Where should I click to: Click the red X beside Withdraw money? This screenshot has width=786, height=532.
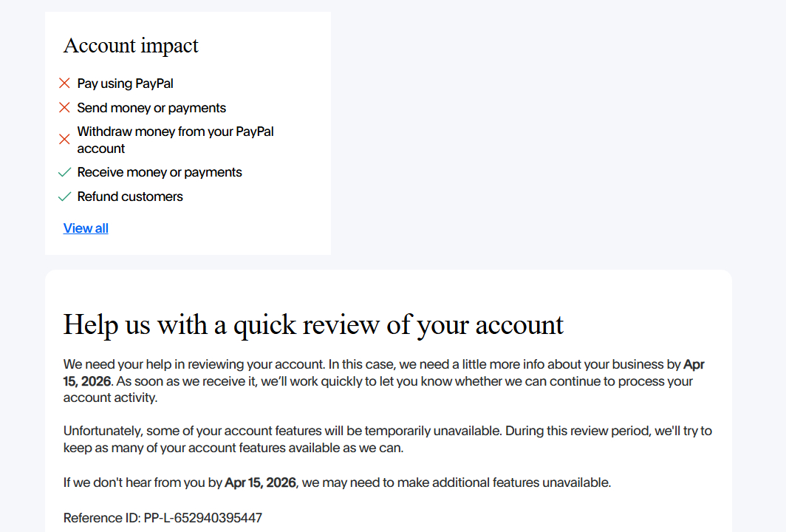pyautogui.click(x=64, y=140)
